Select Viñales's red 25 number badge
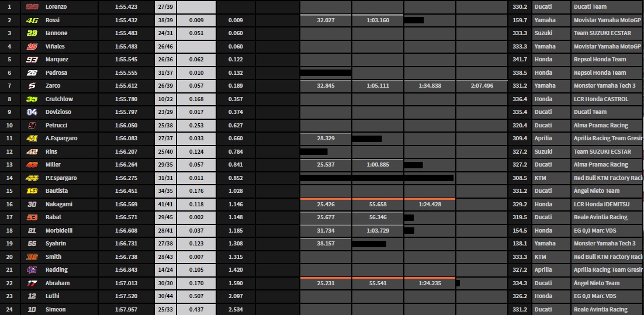The image size is (644, 315). point(32,46)
